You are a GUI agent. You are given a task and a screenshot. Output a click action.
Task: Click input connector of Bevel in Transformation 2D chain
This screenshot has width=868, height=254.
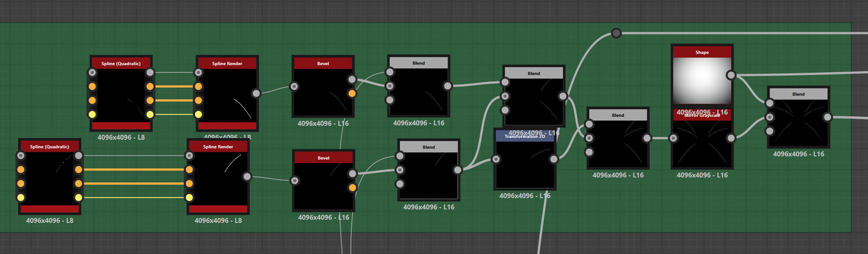coord(295,180)
